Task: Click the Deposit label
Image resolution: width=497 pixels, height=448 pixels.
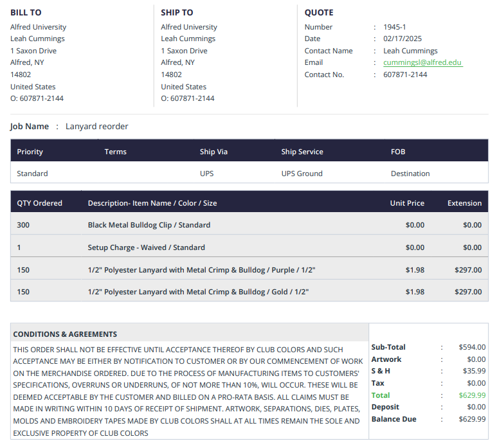Action: pyautogui.click(x=385, y=407)
